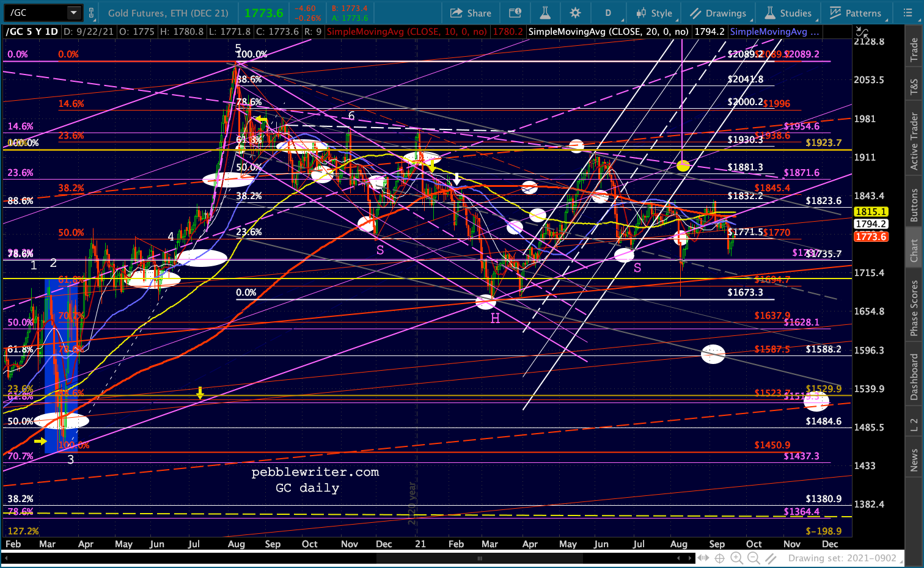
Task: Click the yellow 1815.1 price axis bubble
Action: [x=871, y=212]
